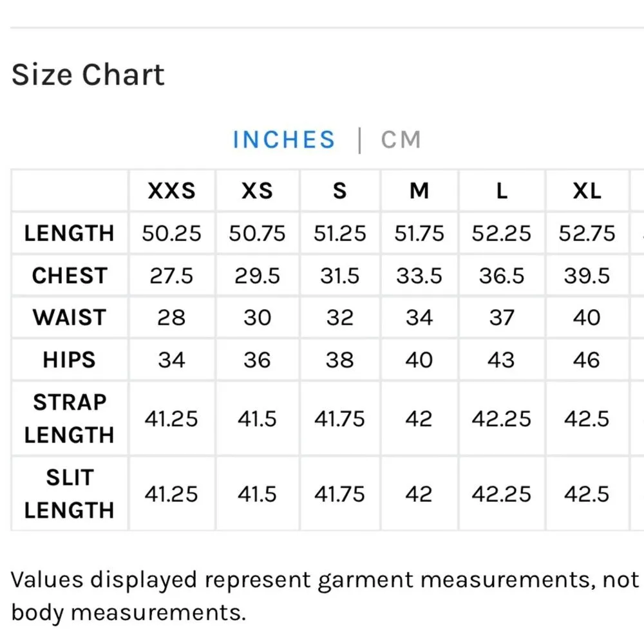644x644 pixels.
Task: Select the 50.25 length value for XXS
Action: 172,233
